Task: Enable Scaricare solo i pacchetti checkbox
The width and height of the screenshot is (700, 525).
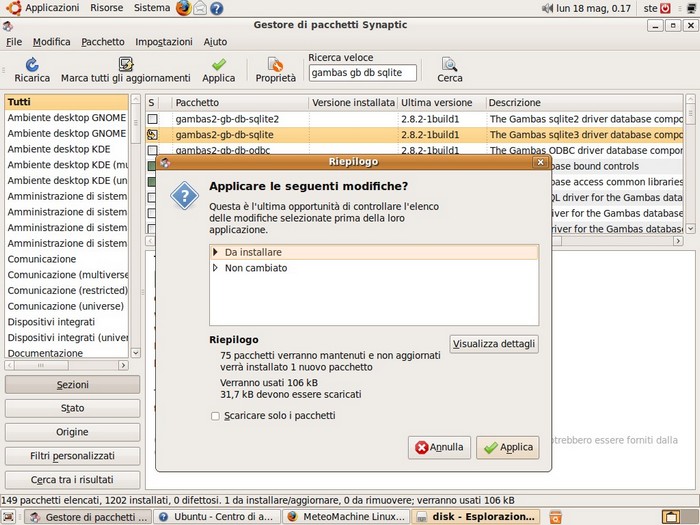Action: [x=215, y=416]
